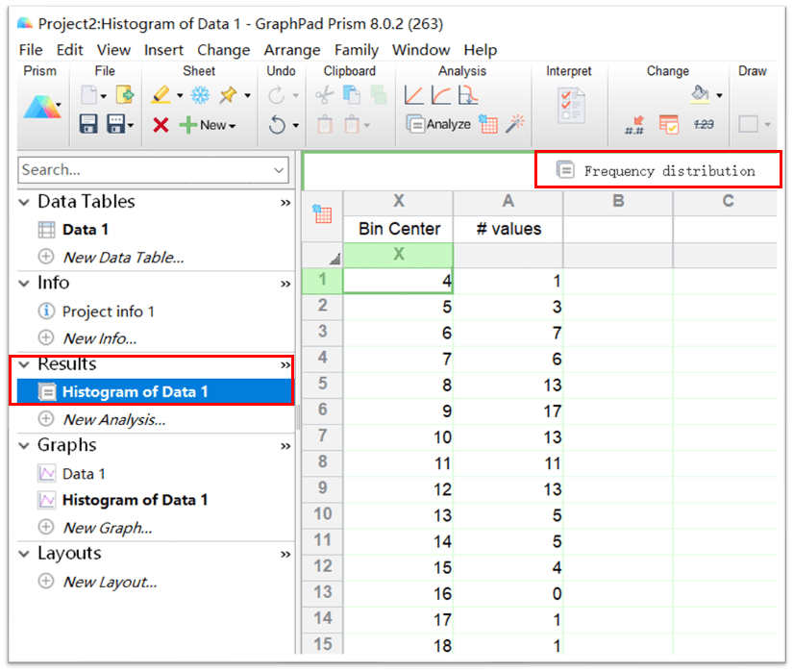Click the Analyze button
The image size is (793, 672).
438,124
